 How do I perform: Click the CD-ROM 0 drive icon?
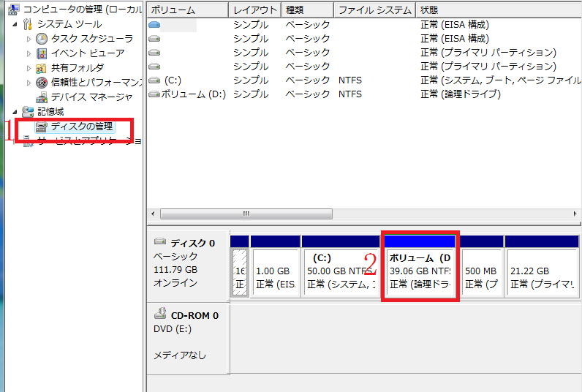pyautogui.click(x=160, y=314)
